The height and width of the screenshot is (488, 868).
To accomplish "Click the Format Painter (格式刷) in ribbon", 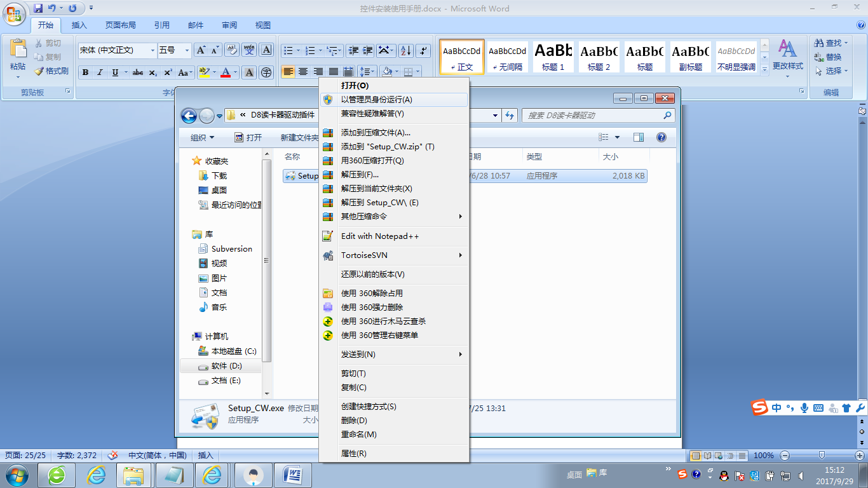I will click(x=52, y=71).
